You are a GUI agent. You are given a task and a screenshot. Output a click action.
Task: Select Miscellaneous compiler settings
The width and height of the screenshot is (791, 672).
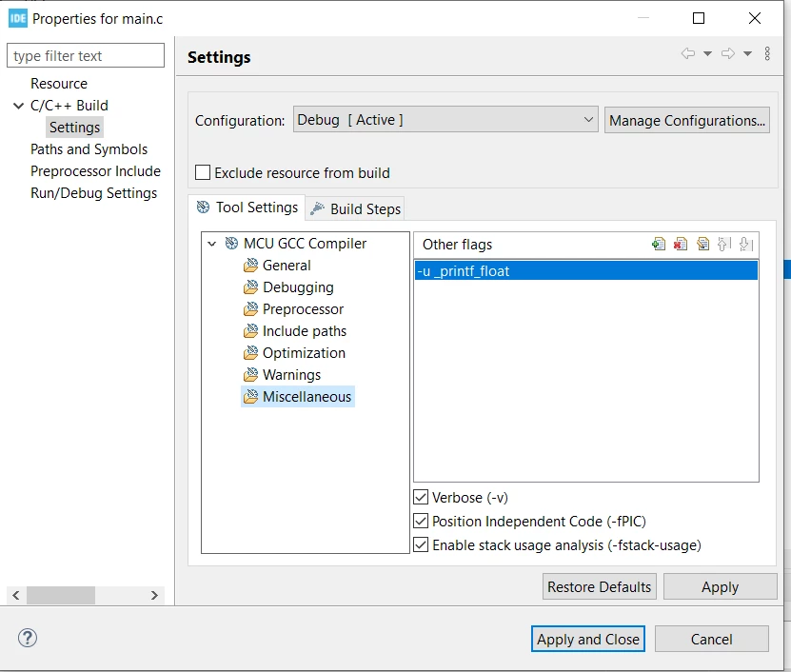pos(307,397)
